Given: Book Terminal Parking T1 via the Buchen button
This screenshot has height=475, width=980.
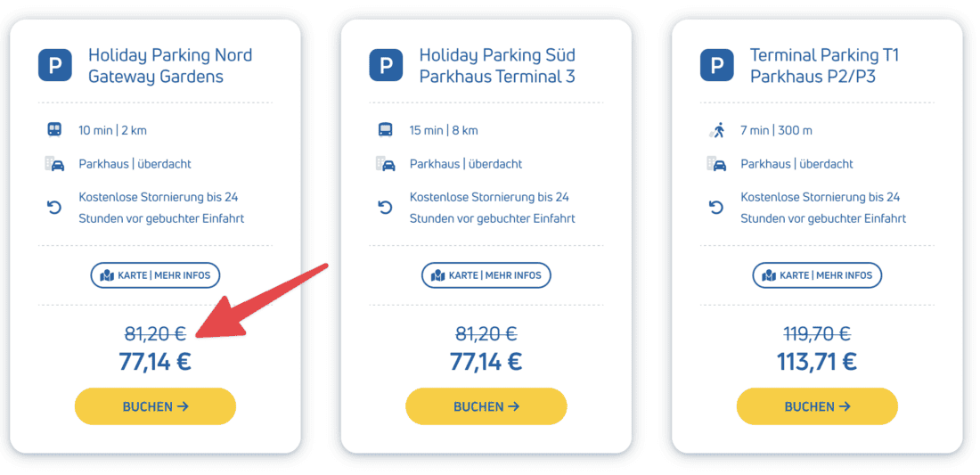Looking at the screenshot, I should pyautogui.click(x=817, y=406).
